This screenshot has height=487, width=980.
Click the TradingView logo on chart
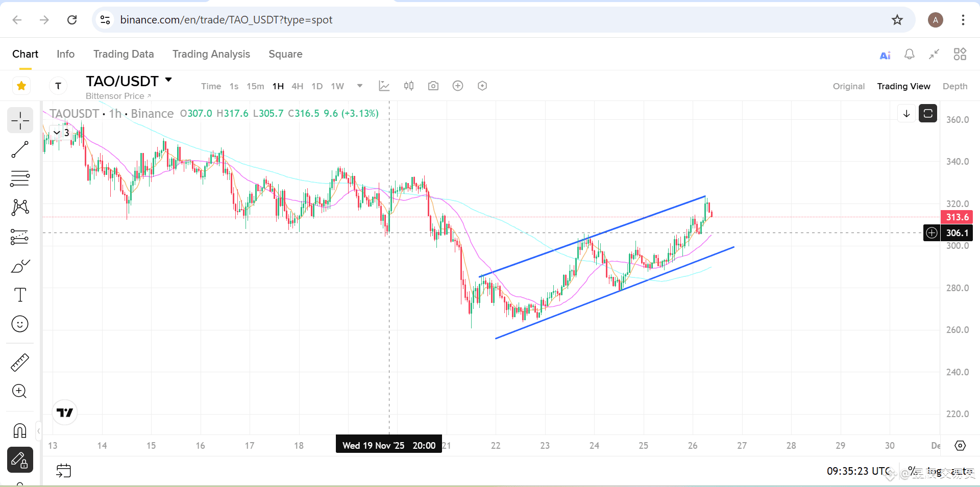[x=65, y=413]
